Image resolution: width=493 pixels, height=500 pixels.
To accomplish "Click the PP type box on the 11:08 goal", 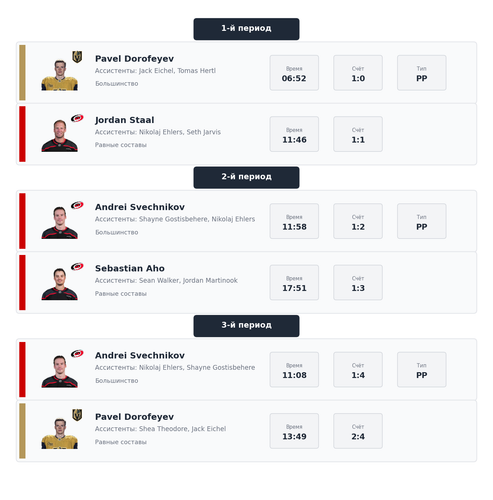I will 422,369.
